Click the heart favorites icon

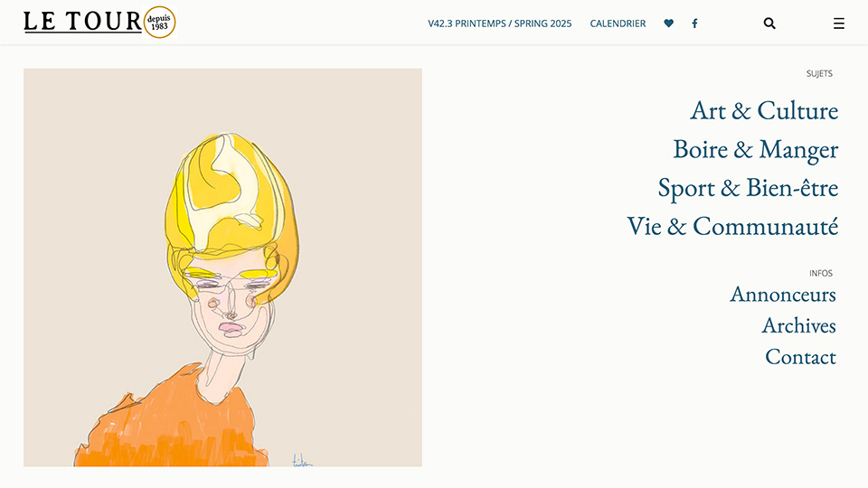pyautogui.click(x=669, y=23)
